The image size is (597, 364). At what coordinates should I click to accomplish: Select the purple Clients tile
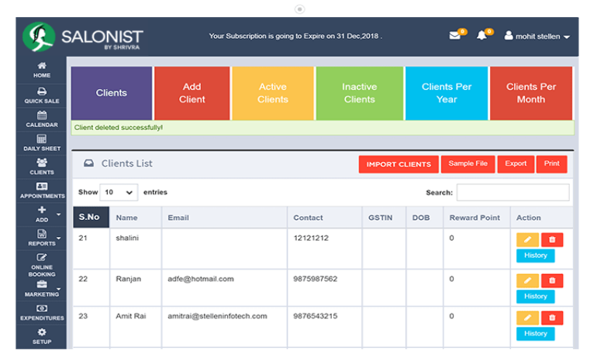112,93
